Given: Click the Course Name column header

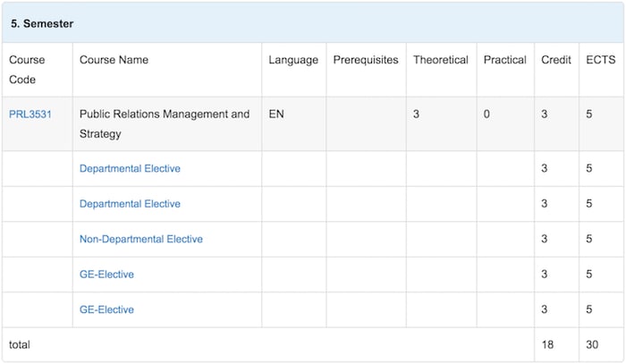Looking at the screenshot, I should pyautogui.click(x=114, y=60).
